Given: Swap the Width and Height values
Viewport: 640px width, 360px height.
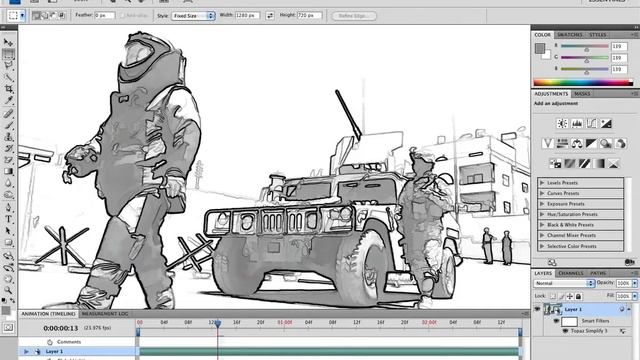Looking at the screenshot, I should (270, 16).
